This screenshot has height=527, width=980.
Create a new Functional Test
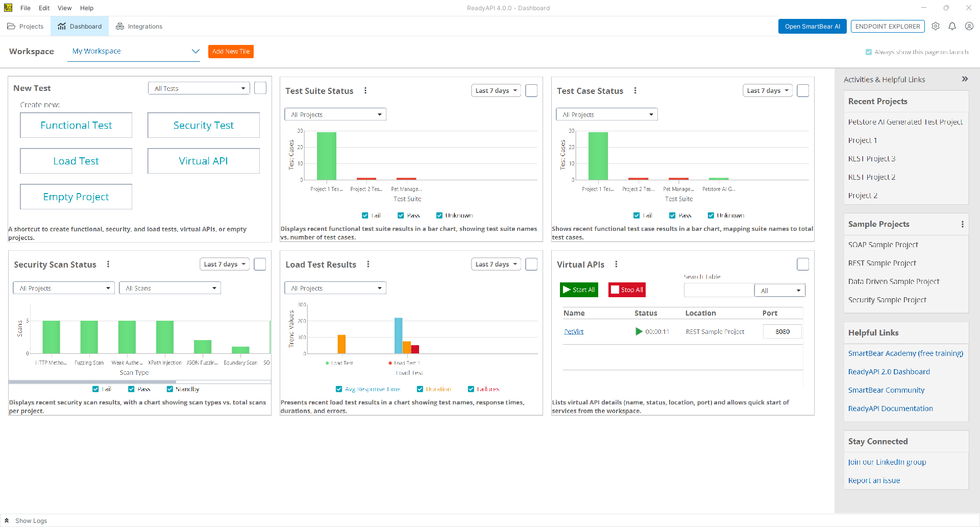point(76,125)
